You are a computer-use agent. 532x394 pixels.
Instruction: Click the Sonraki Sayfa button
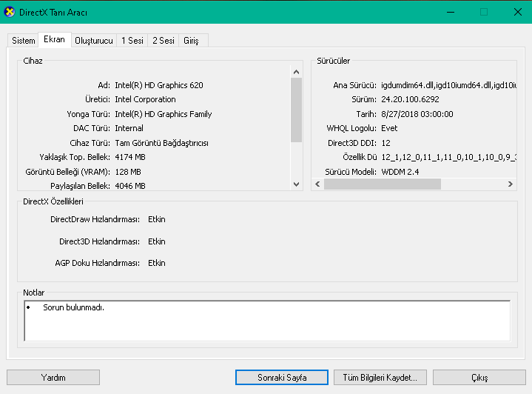282,378
